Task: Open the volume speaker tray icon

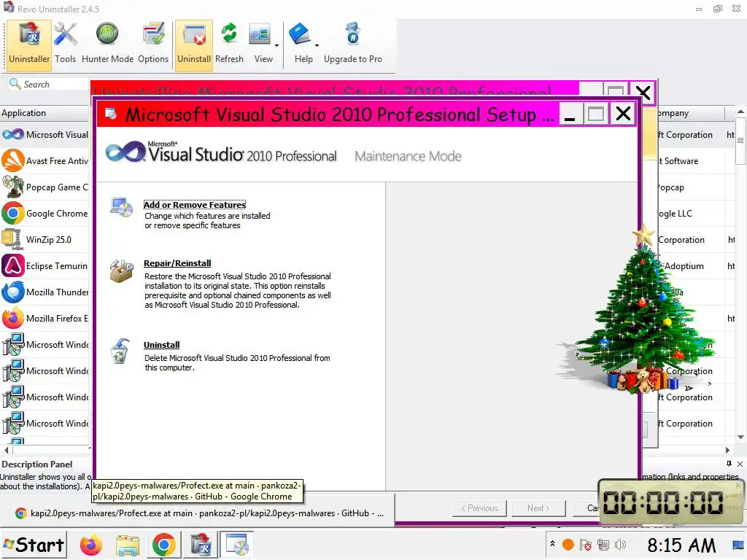Action: 620,544
